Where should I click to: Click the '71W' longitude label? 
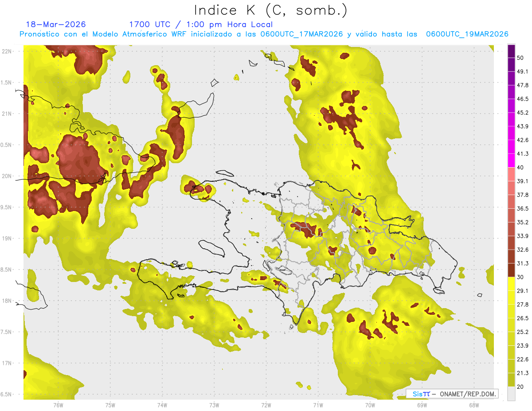click(x=318, y=405)
